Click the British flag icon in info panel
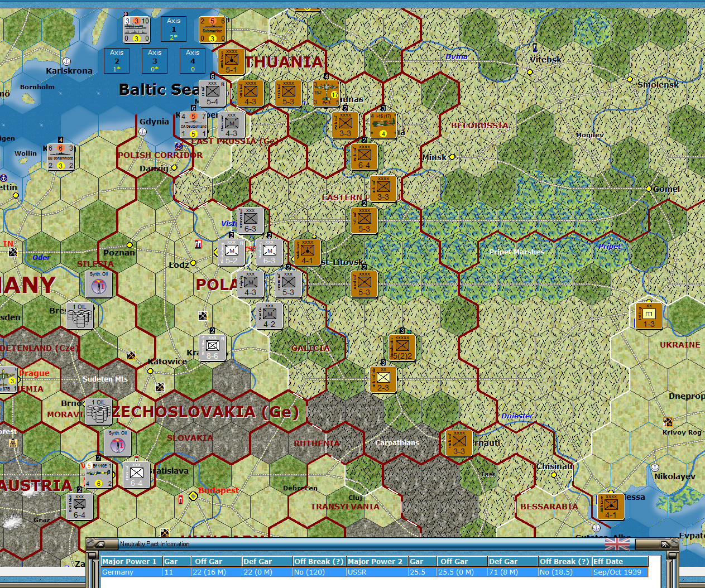Screen dimensions: 705x588 coord(617,544)
